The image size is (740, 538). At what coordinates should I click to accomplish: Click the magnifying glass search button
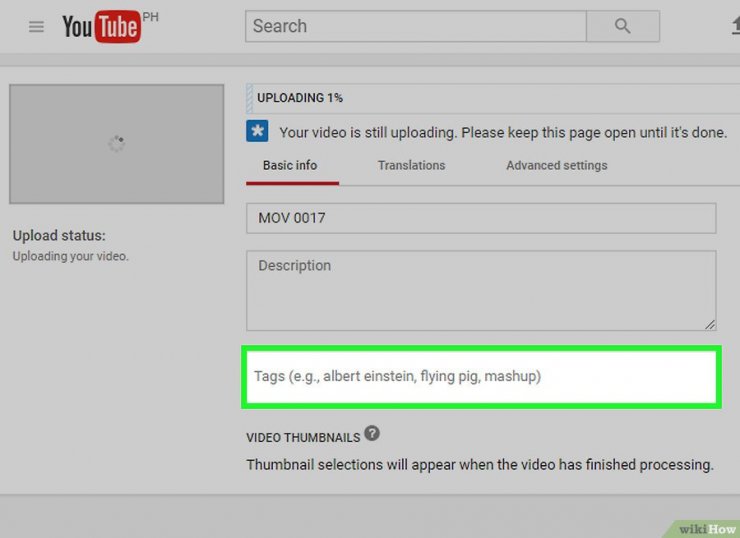click(623, 27)
